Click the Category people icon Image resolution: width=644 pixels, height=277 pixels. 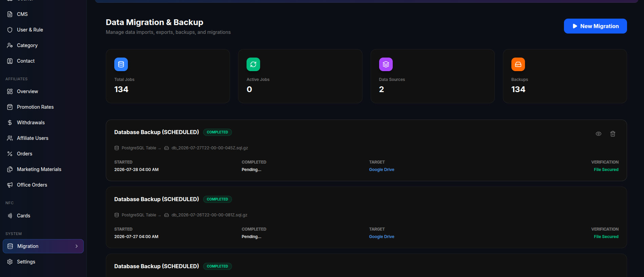pyautogui.click(x=10, y=45)
